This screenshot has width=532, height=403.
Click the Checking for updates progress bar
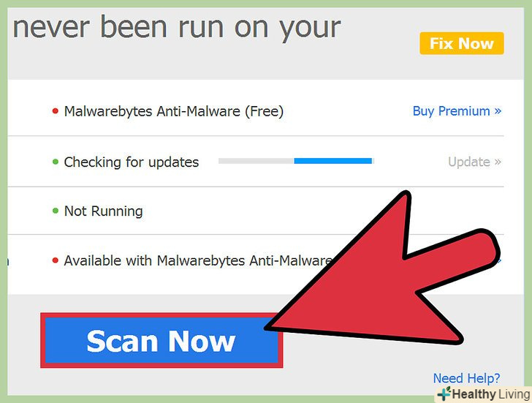(x=296, y=161)
